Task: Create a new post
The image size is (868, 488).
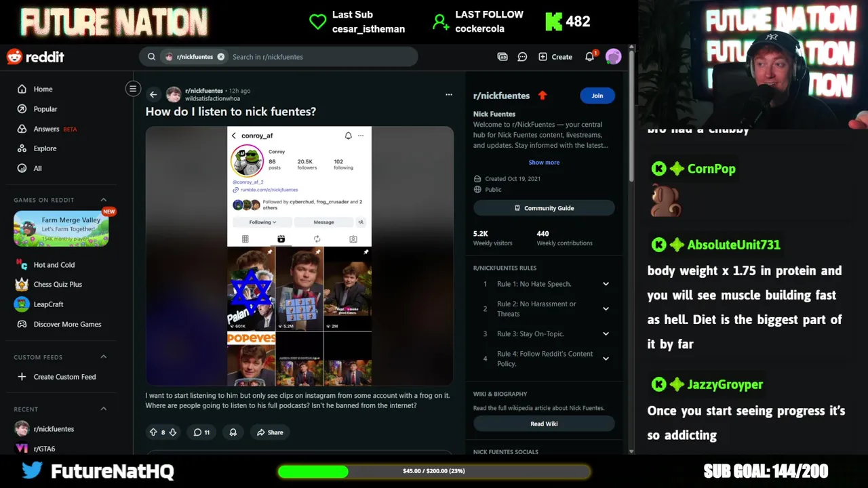Action: tap(555, 57)
